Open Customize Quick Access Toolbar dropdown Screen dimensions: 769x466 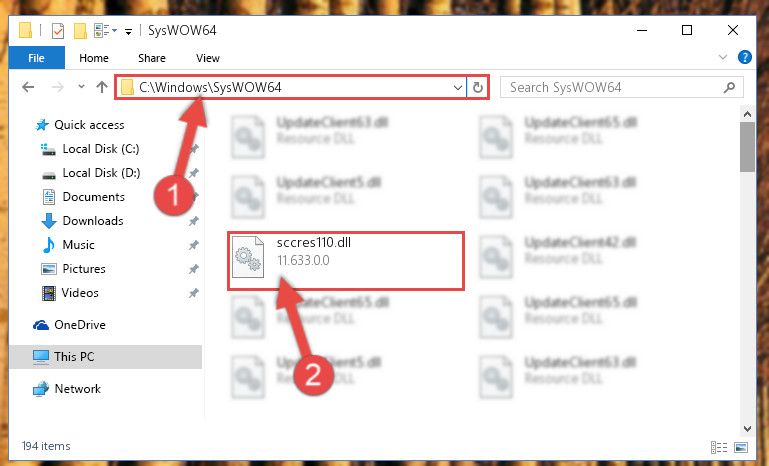pyautogui.click(x=128, y=32)
